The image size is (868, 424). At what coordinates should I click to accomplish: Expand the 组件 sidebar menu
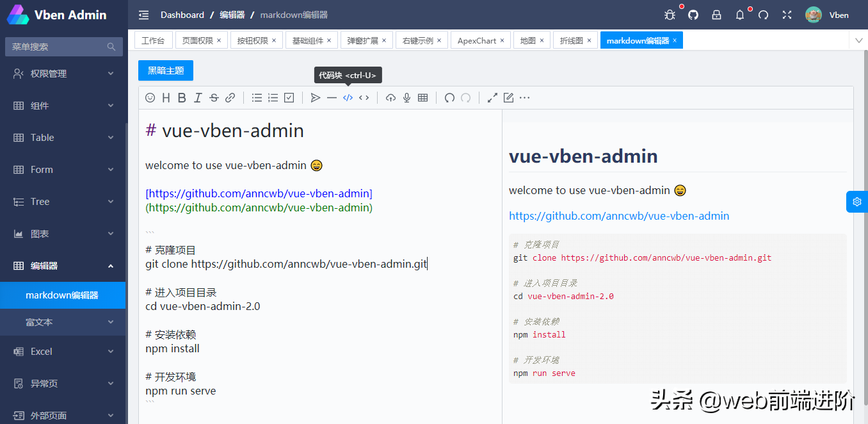tap(63, 106)
